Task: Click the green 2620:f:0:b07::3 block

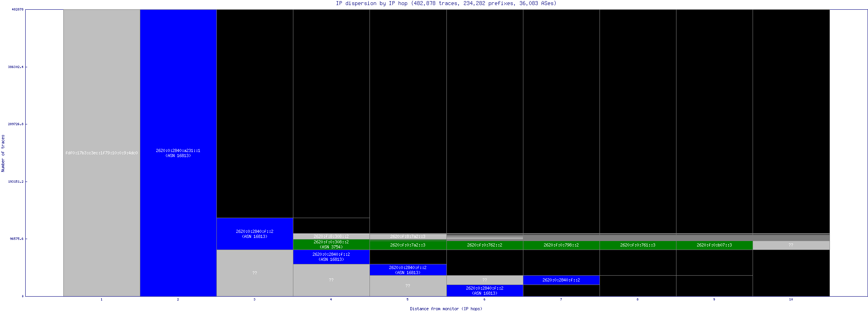Action: 714,245
